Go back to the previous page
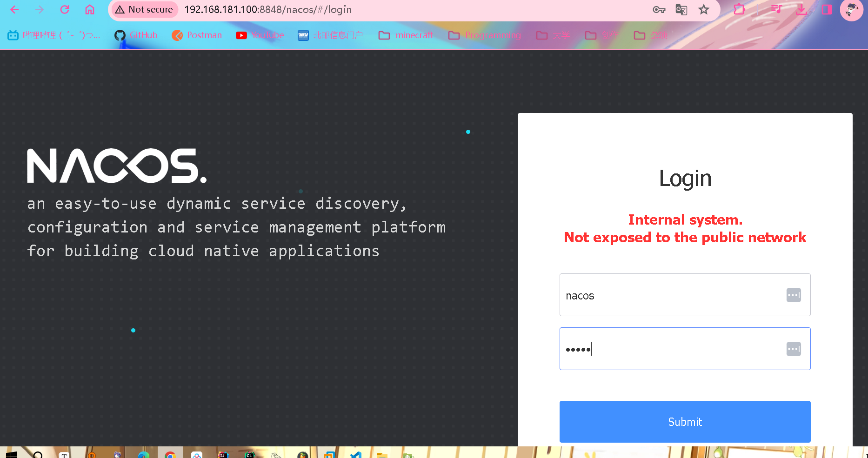The height and width of the screenshot is (458, 868). (x=14, y=9)
